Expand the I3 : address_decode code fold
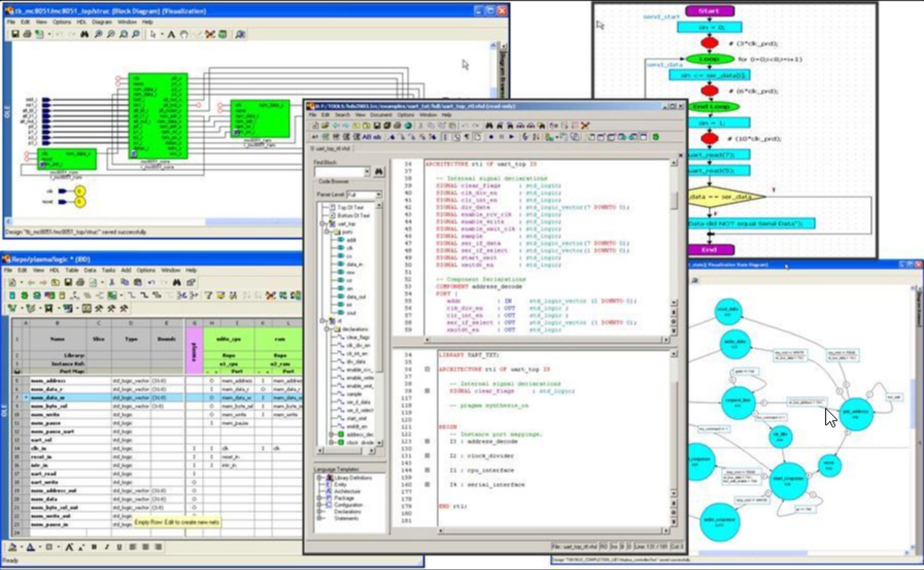The width and height of the screenshot is (924, 570). [x=427, y=441]
